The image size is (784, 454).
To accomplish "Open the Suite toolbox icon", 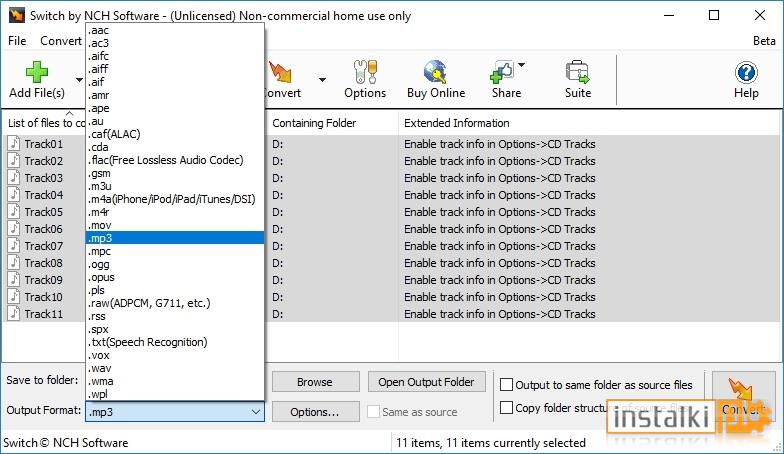I will point(578,72).
